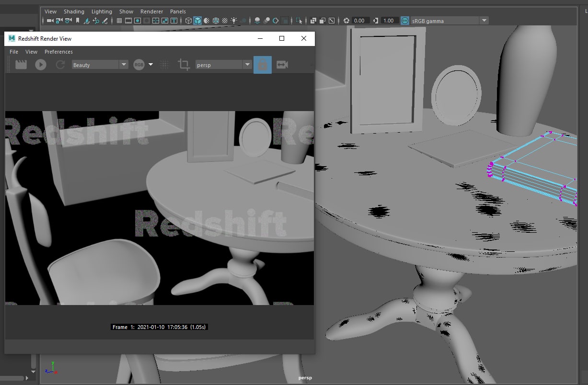
Task: Toggle the dotted grid bucket icon
Action: (164, 65)
